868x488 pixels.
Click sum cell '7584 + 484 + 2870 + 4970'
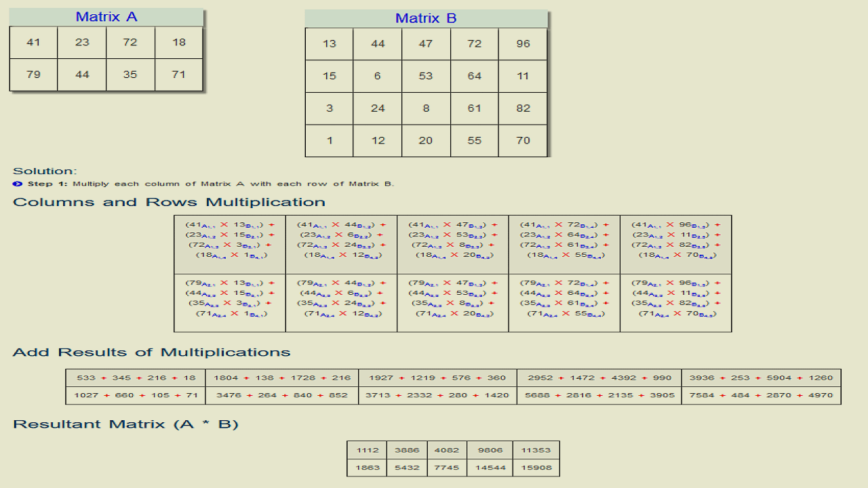point(762,395)
